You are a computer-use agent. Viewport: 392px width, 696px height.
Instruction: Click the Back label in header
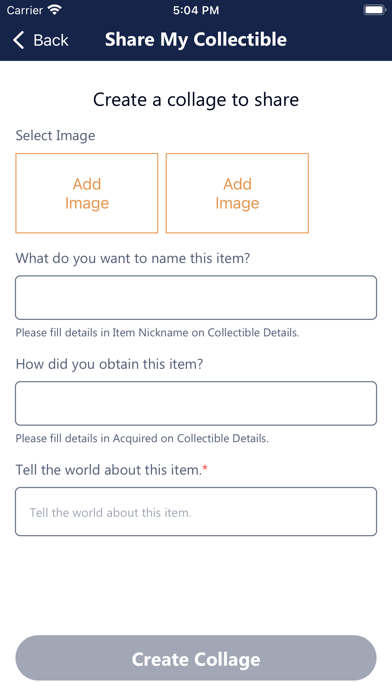coord(51,40)
